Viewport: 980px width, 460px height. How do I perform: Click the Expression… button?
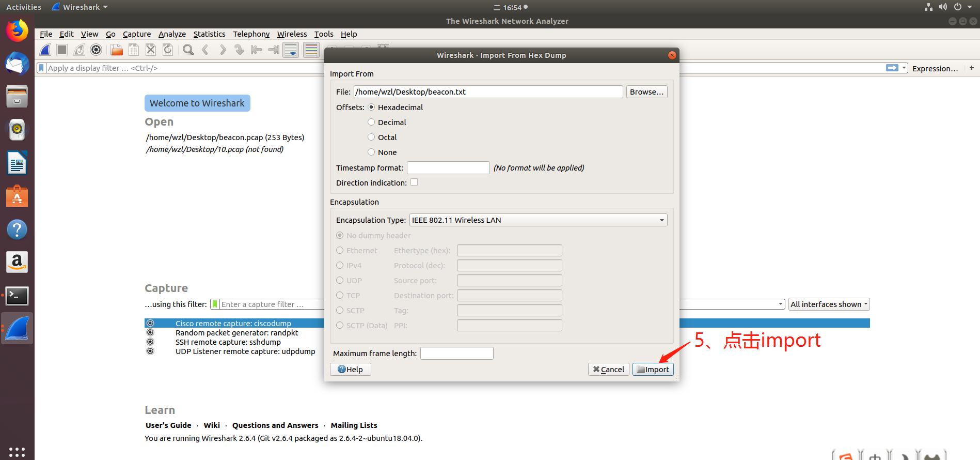tap(935, 68)
